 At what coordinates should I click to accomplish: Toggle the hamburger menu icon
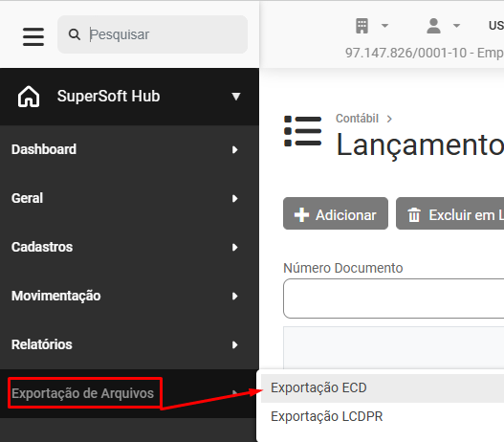[x=33, y=36]
